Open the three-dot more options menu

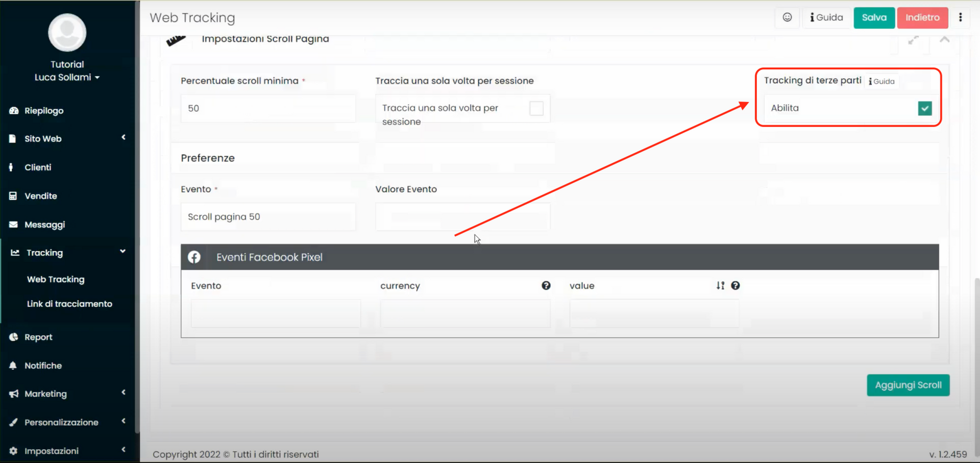click(960, 17)
